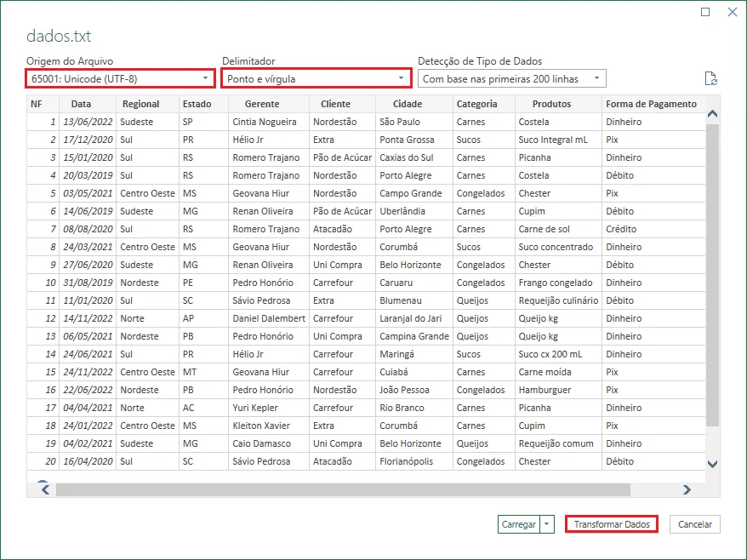
Task: Click the Ponta Grossa city cell
Action: pyautogui.click(x=414, y=140)
